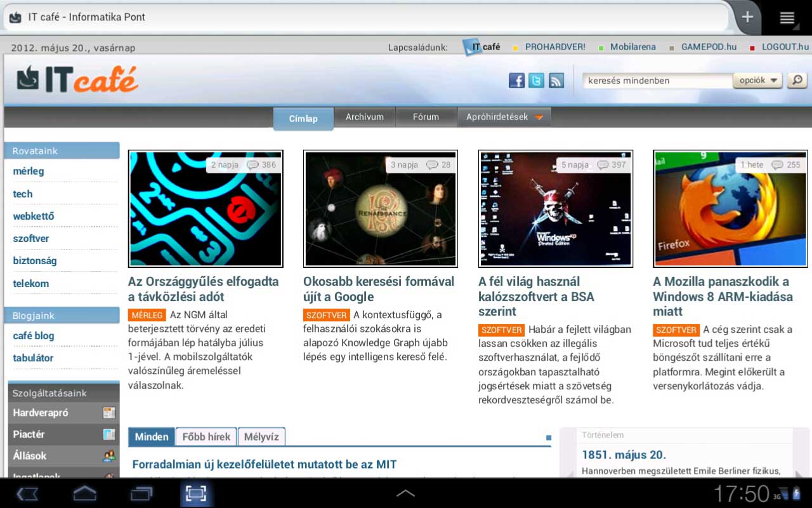812x508 pixels.
Task: Read 'Az Országgyűlés elfogadta a távközlési adót'
Action: 204,289
